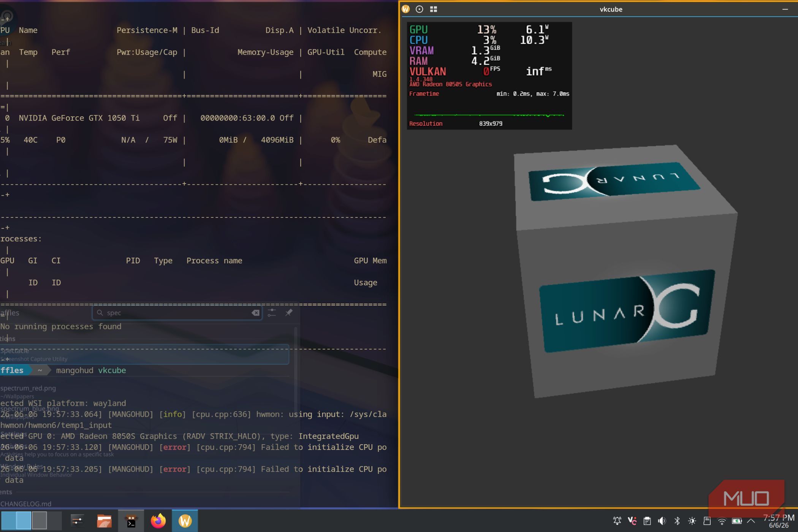Click 'Process name' column header in terminal
Screen dimensions: 798x532
tap(214, 261)
